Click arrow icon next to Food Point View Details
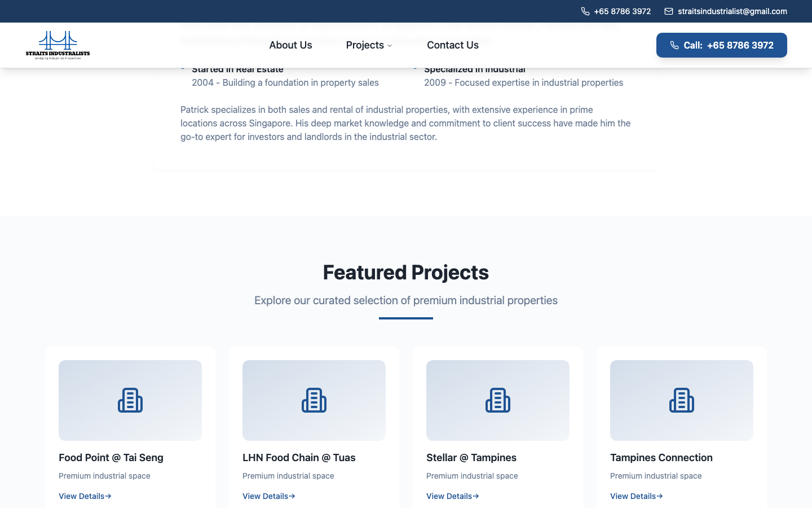Image resolution: width=812 pixels, height=508 pixels. point(108,496)
